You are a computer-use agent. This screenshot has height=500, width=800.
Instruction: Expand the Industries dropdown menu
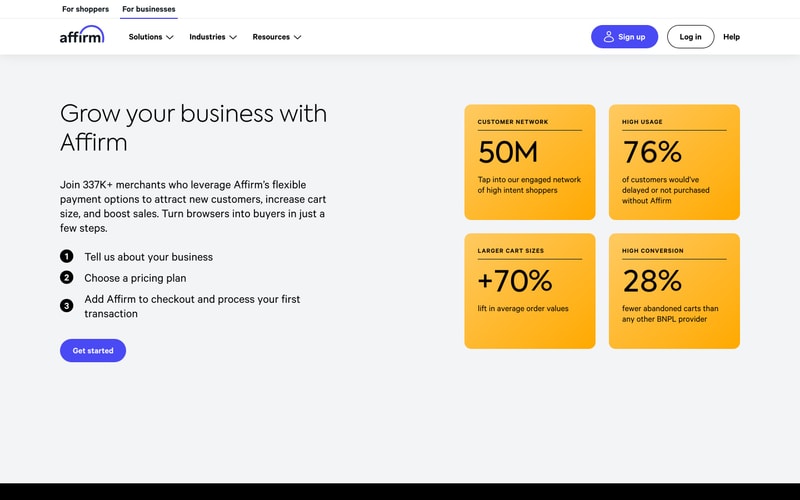coord(213,37)
